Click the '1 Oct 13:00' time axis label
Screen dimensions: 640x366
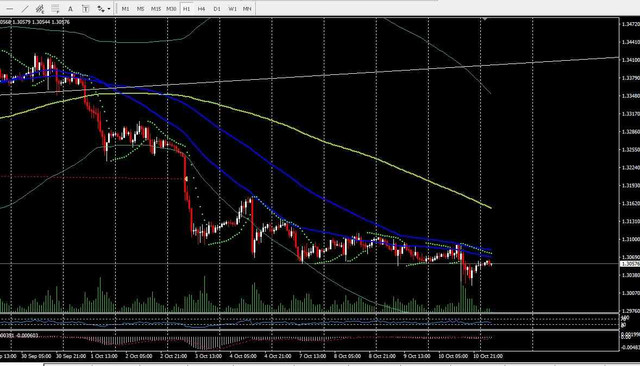coord(104,356)
